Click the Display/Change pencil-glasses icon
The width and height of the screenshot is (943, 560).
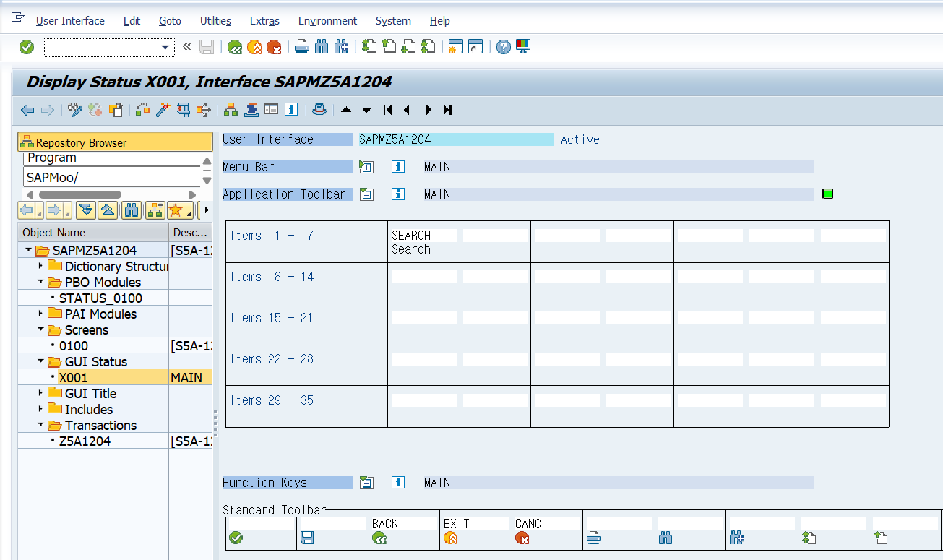[x=75, y=110]
